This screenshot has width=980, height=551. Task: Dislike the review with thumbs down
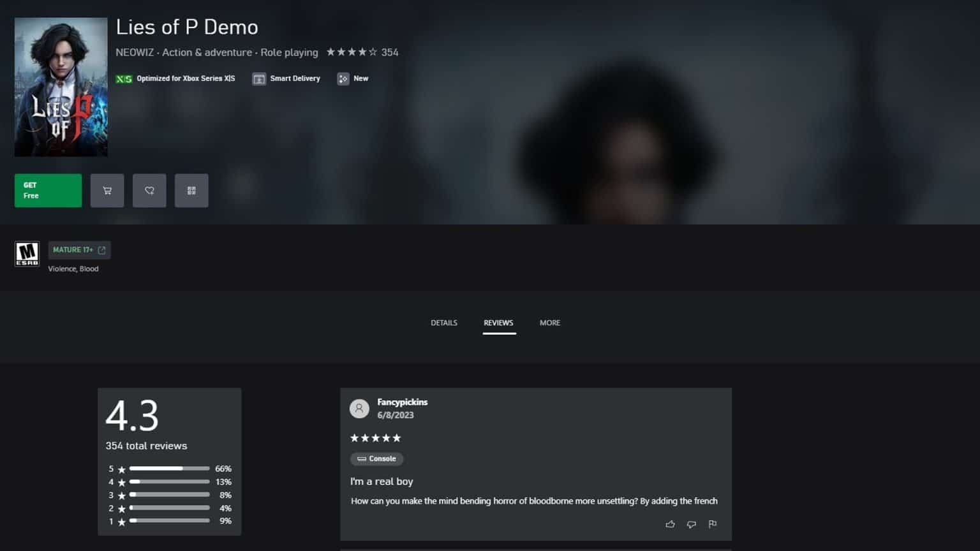pyautogui.click(x=691, y=524)
